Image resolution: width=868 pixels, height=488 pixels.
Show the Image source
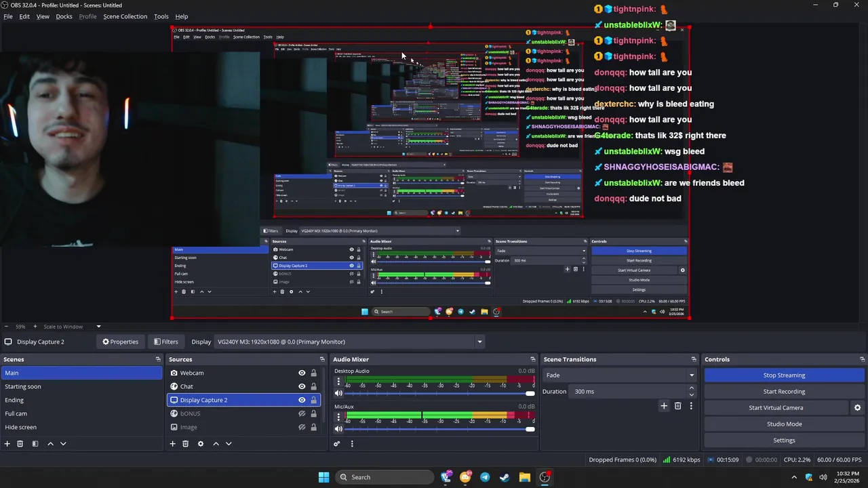click(x=302, y=427)
